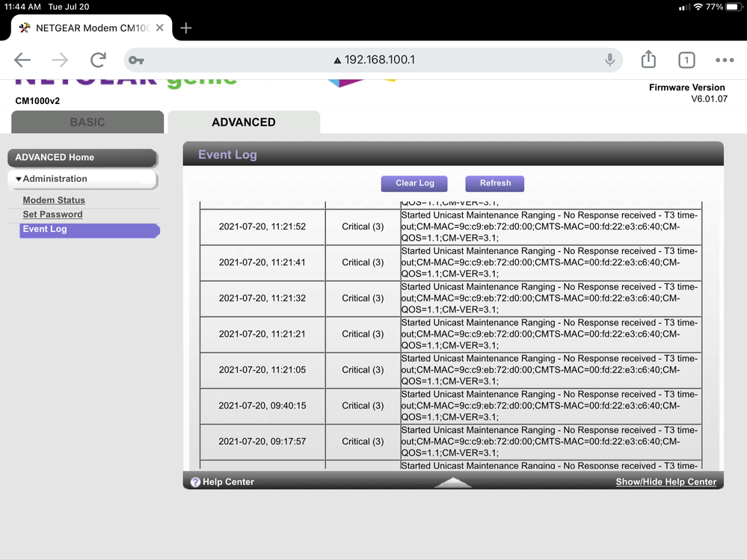Viewport: 747px width, 560px height.
Task: Navigate back with the back arrow
Action: (22, 60)
